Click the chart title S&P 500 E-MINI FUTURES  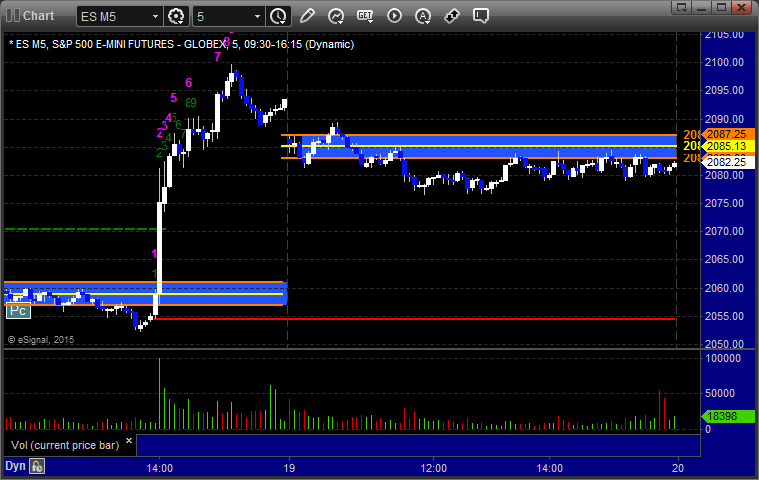113,44
